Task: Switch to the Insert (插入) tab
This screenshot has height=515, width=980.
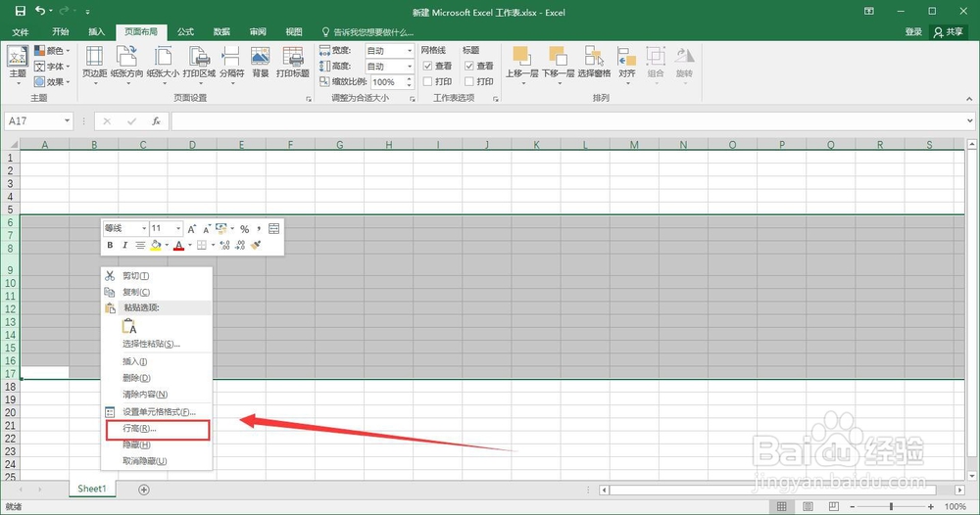Action: tap(96, 32)
